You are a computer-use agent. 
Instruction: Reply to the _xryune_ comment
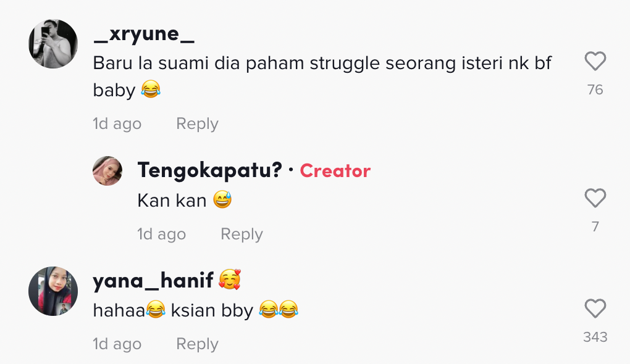197,124
